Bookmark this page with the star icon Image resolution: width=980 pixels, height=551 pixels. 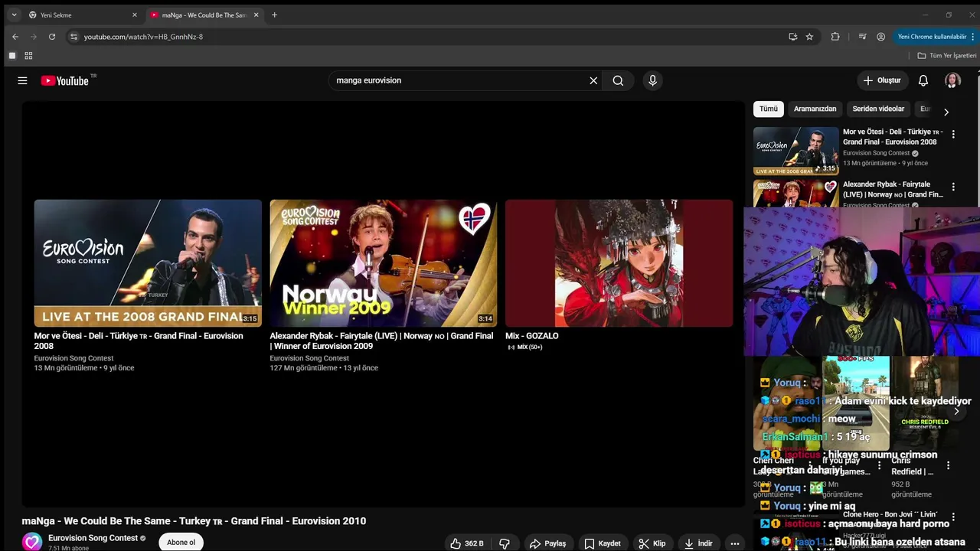click(809, 37)
